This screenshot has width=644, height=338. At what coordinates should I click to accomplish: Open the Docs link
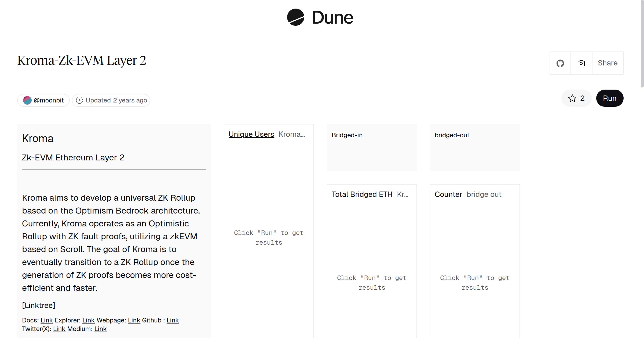pyautogui.click(x=47, y=320)
